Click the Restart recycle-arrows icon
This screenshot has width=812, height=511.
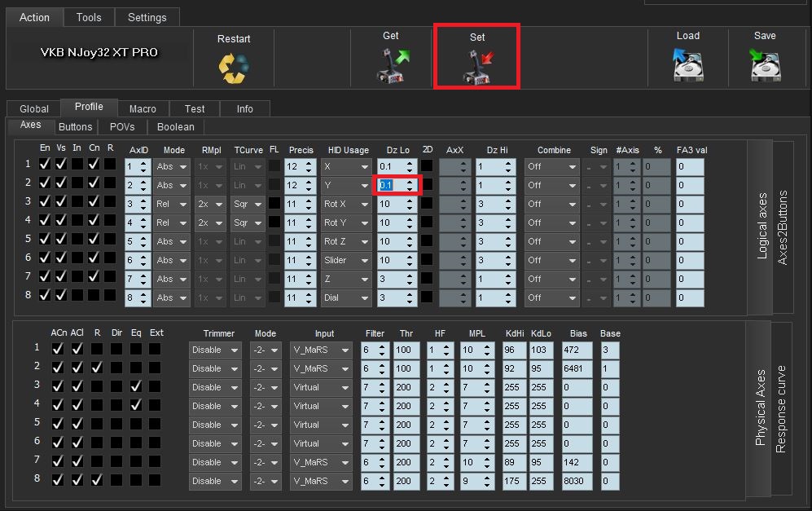coord(234,68)
